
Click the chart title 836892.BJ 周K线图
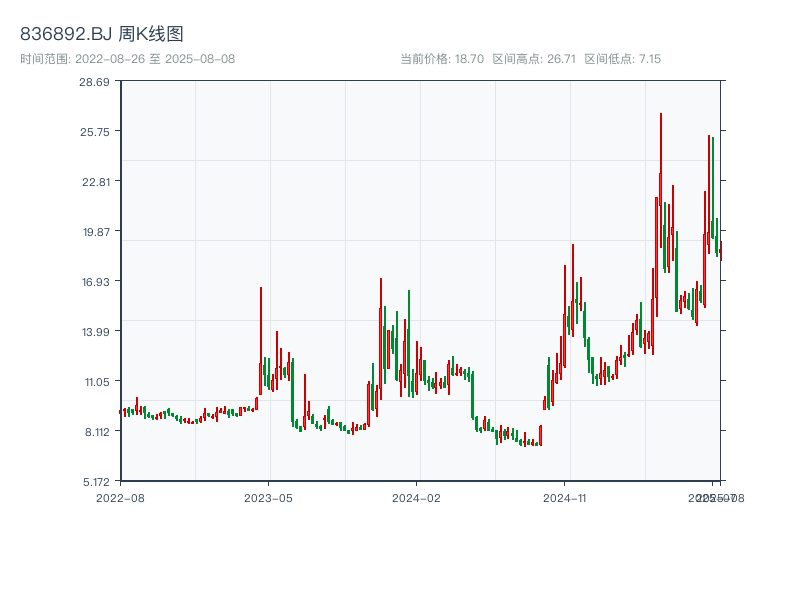pos(102,34)
